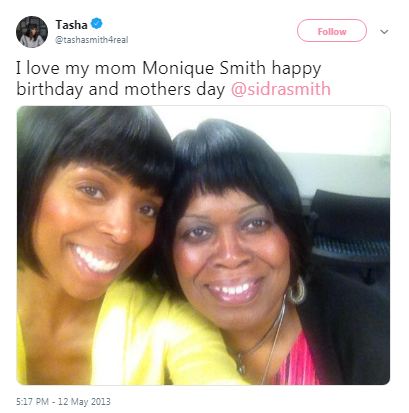The image size is (409, 413).
Task: Open the tweet options chevron menu
Action: (384, 32)
